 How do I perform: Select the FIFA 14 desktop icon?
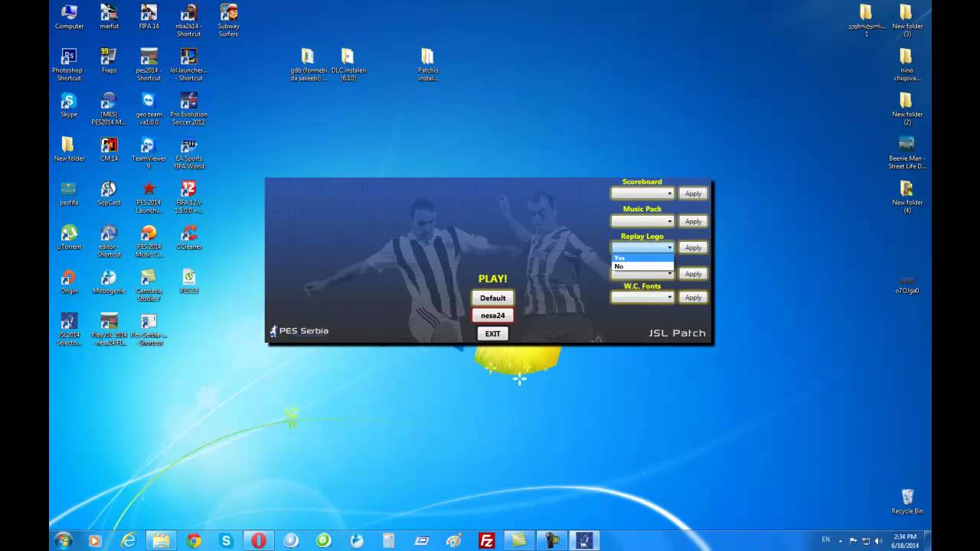149,17
